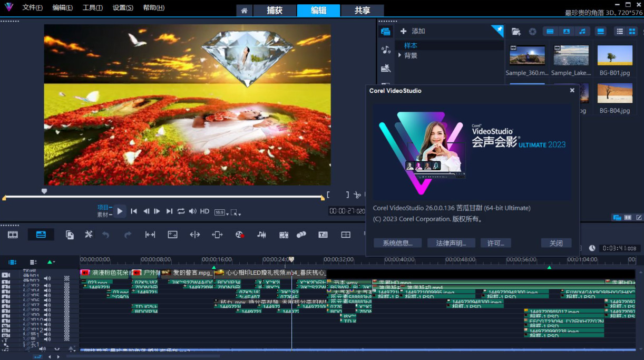Viewport: 644px width, 360px height.
Task: Switch to Timeline view button
Action: pyautogui.click(x=41, y=235)
